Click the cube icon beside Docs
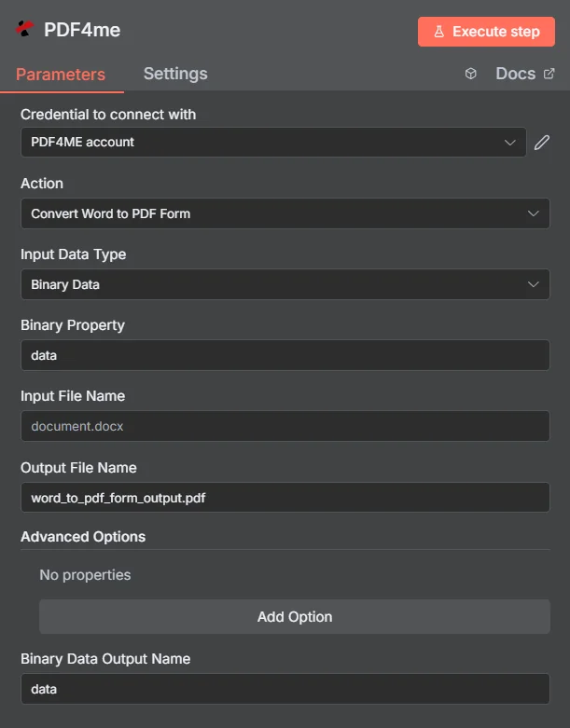Viewport: 570px width, 728px height. 470,74
